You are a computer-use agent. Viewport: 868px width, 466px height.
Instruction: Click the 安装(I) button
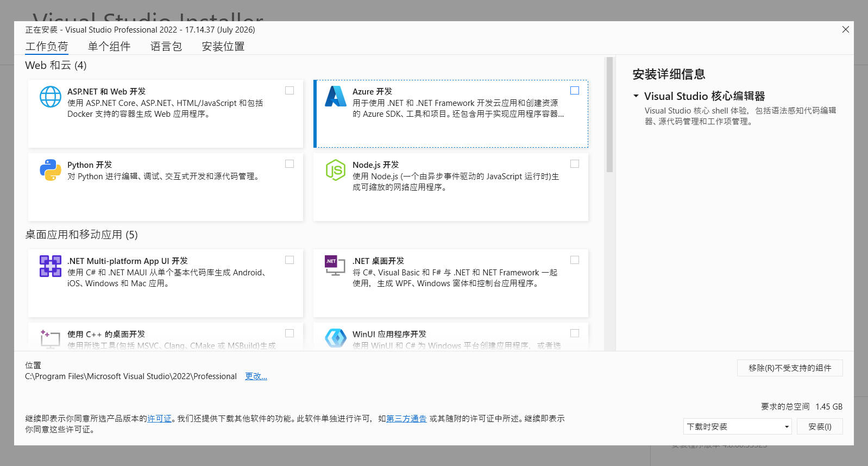pos(820,427)
